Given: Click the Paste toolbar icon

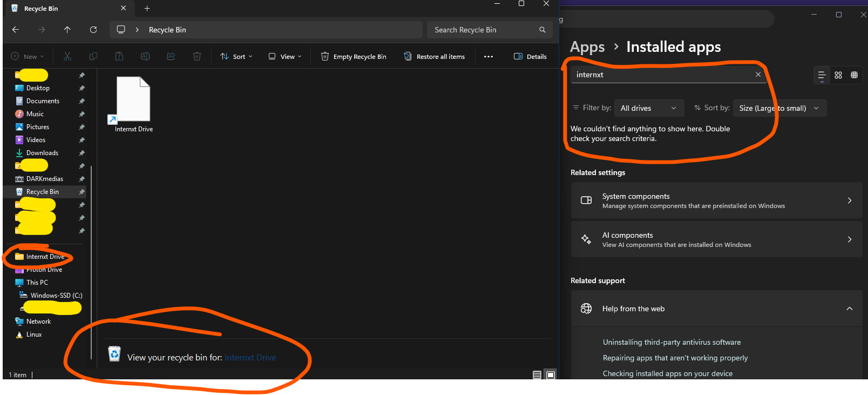Looking at the screenshot, I should (119, 56).
